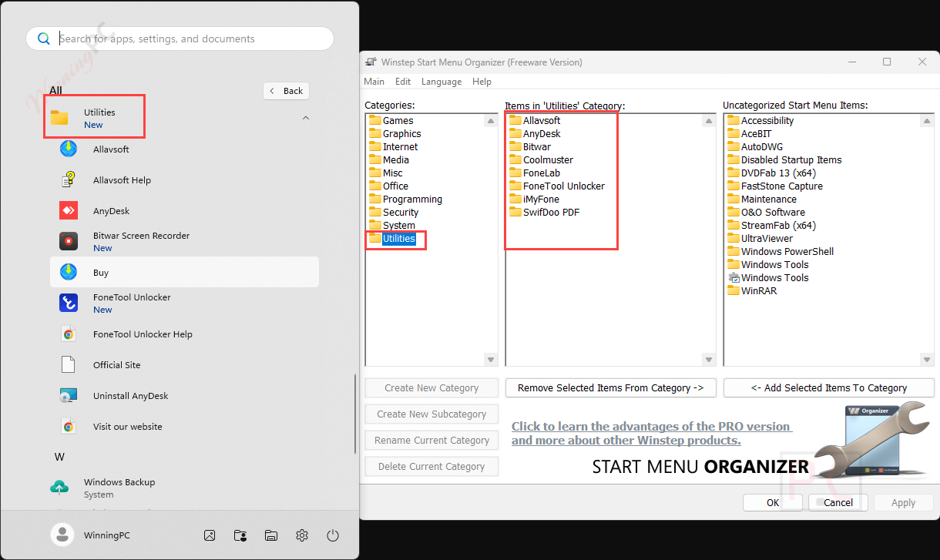Click Rename Current Category button
The height and width of the screenshot is (560, 940).
pyautogui.click(x=431, y=440)
